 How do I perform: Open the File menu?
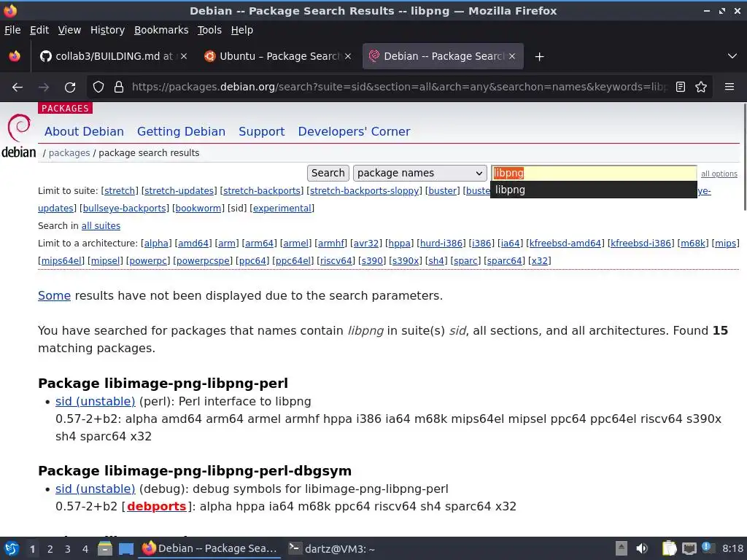click(12, 30)
